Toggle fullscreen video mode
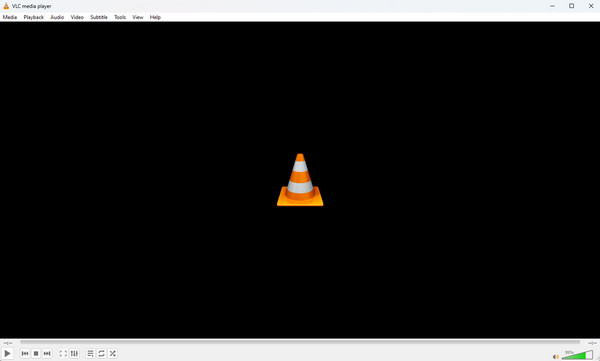The image size is (600, 361). [63, 353]
